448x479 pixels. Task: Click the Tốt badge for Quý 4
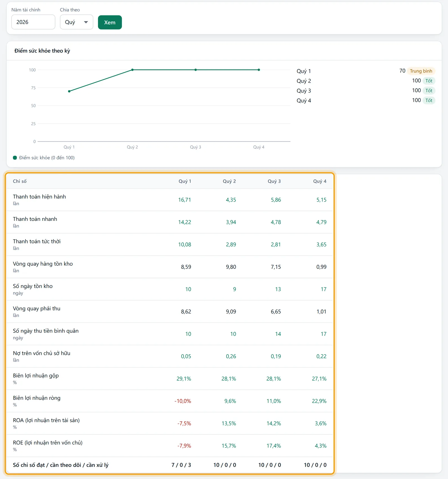[x=429, y=100]
